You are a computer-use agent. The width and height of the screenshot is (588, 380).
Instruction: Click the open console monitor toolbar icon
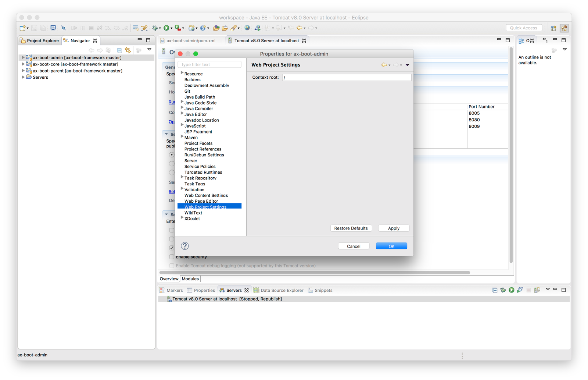pyautogui.click(x=53, y=28)
